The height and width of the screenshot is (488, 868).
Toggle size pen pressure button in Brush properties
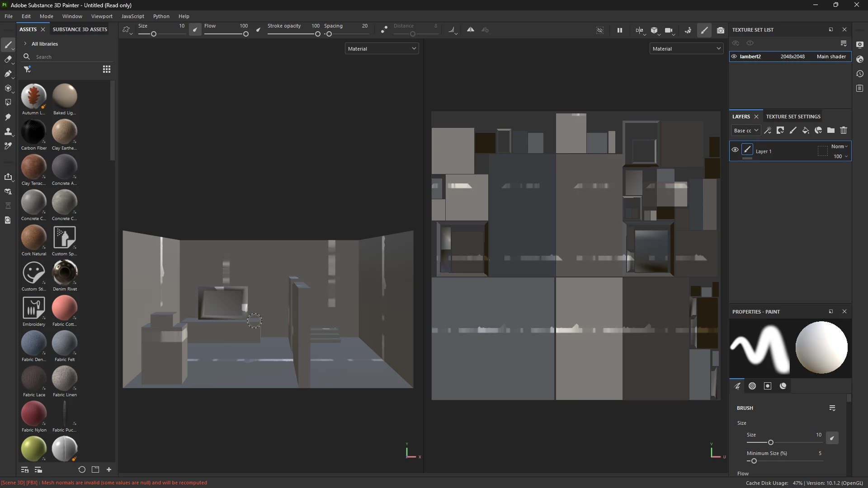click(x=832, y=438)
